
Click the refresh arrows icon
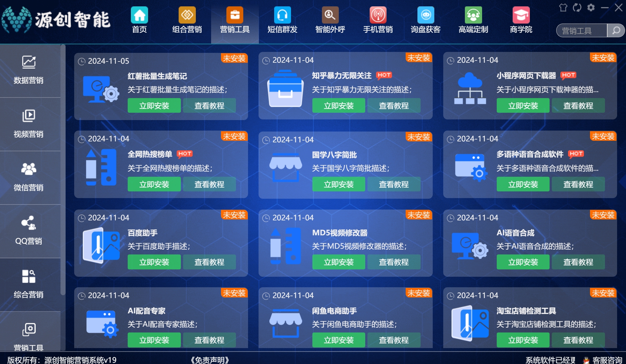point(577,8)
